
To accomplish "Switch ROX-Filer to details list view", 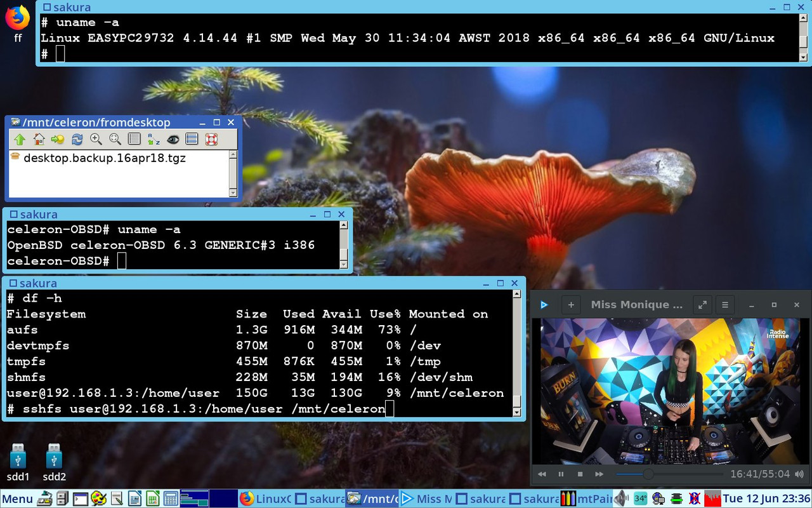I will [134, 139].
